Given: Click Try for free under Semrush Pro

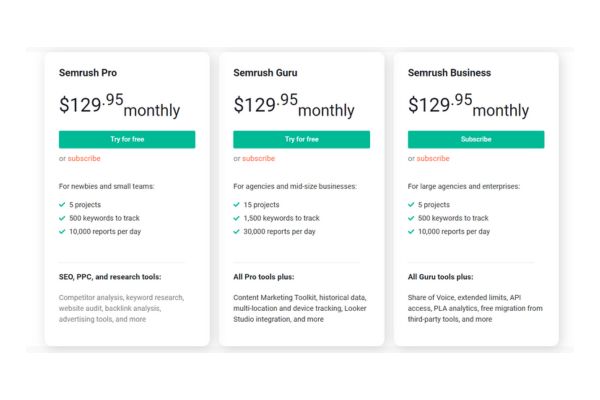Looking at the screenshot, I should [x=127, y=139].
